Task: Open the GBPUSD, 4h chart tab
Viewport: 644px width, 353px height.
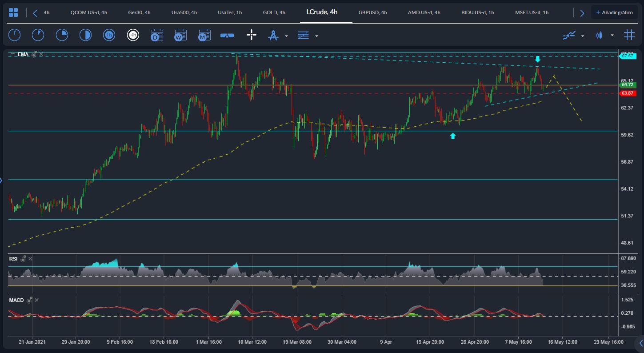Action: point(372,12)
